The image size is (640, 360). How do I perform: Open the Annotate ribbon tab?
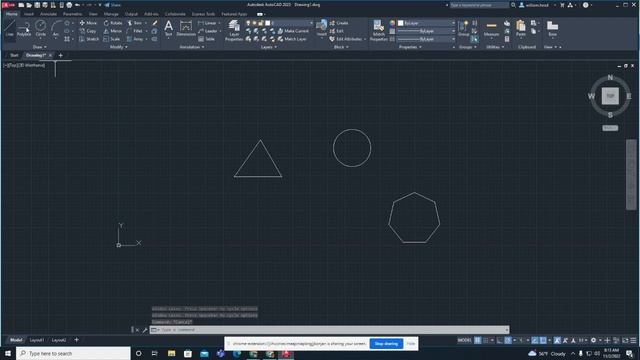coord(48,14)
